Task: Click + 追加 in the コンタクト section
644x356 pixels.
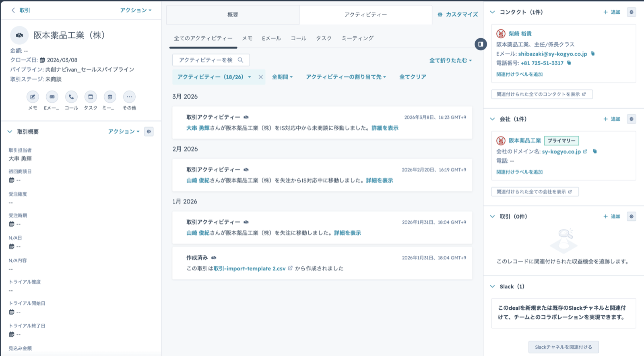Action: tap(612, 12)
